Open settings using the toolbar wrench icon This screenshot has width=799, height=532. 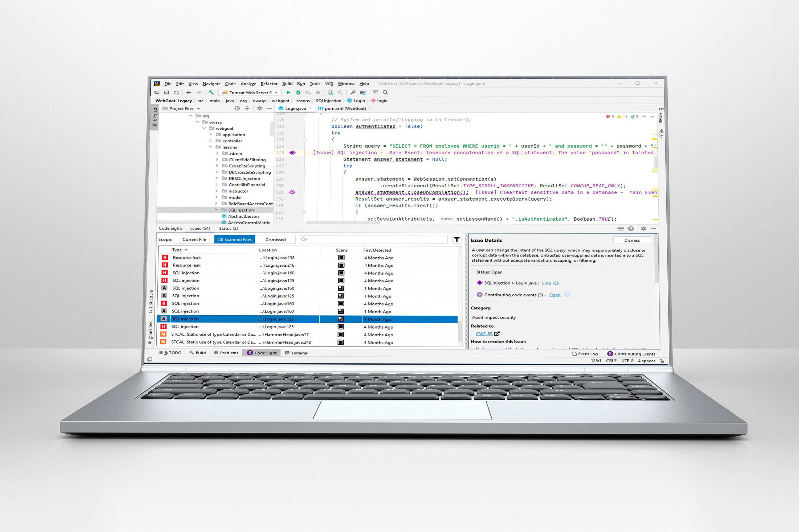353,92
